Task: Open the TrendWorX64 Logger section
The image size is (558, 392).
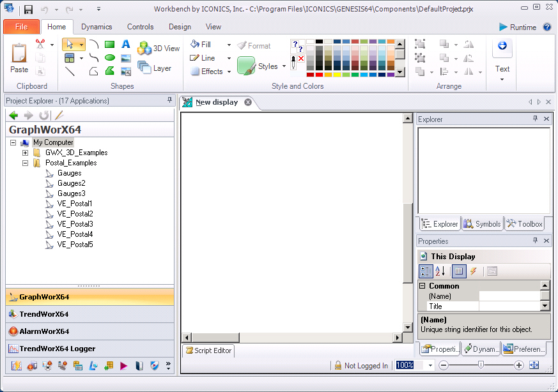Action: pyautogui.click(x=58, y=349)
